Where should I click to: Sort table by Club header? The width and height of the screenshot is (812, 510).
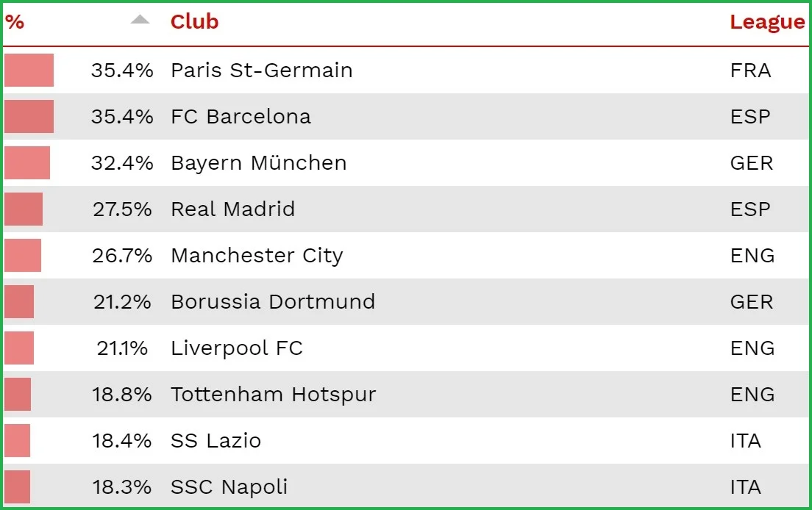[x=194, y=22]
